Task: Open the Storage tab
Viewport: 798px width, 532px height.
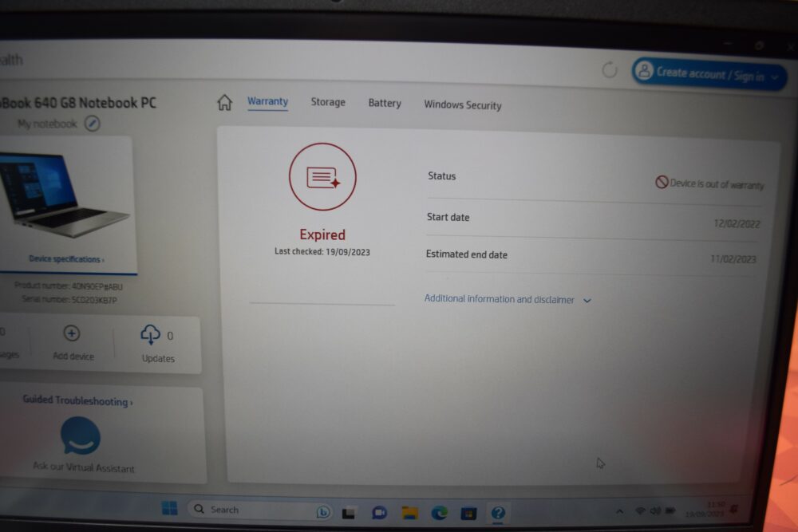Action: click(328, 102)
